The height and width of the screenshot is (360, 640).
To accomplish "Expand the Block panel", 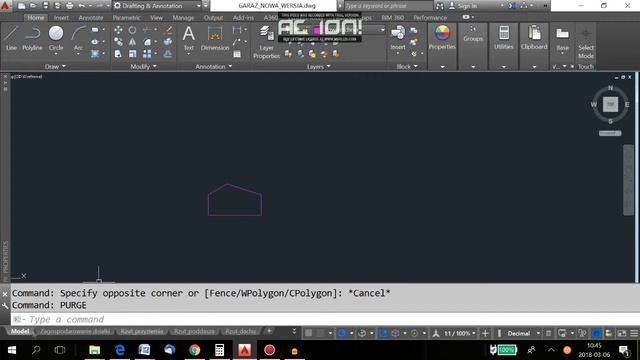I will pos(407,67).
